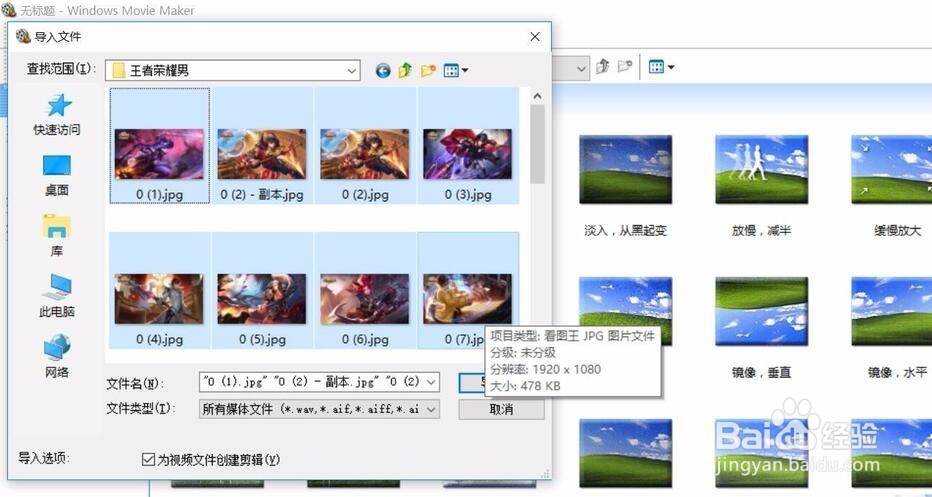Click the Cancel (取消) button
Viewport: 932px width, 497px height.
[x=501, y=409]
